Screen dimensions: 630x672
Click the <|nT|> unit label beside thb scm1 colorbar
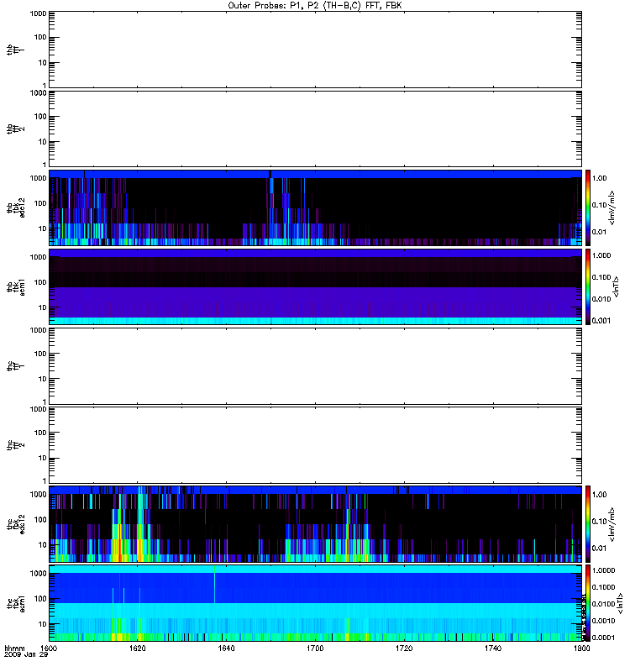[617, 287]
